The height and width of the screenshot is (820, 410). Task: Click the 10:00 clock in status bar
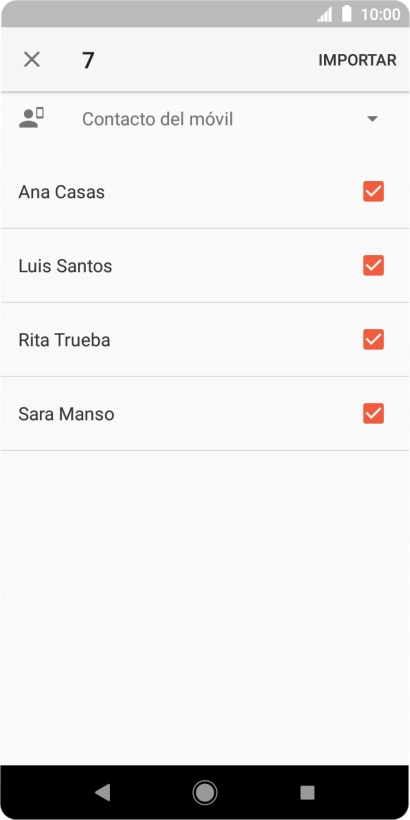380,14
